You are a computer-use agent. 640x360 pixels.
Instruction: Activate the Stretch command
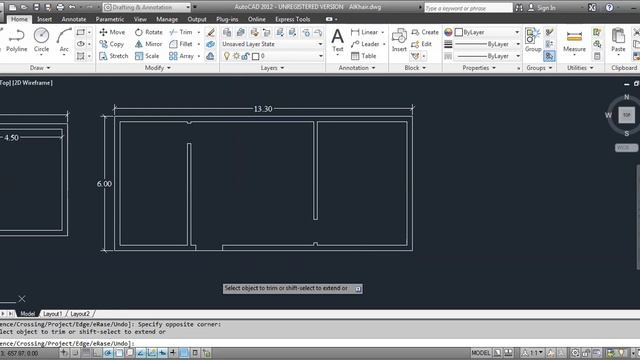(114, 56)
